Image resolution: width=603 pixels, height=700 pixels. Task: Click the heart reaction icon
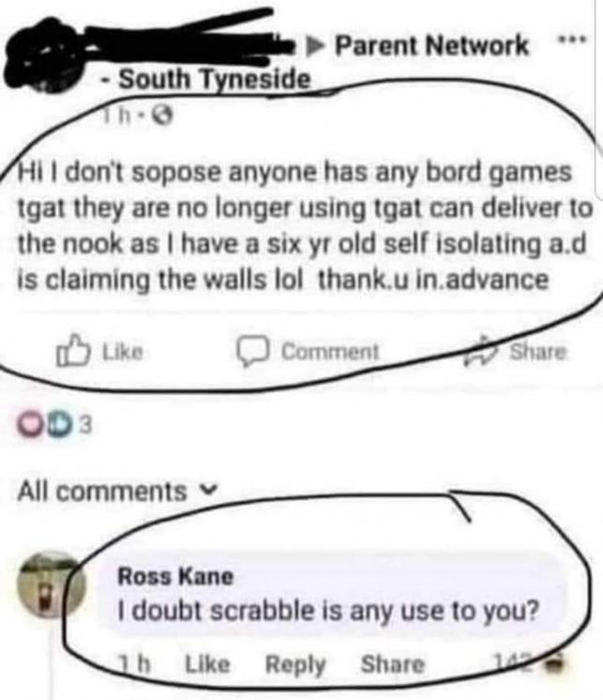tap(29, 425)
